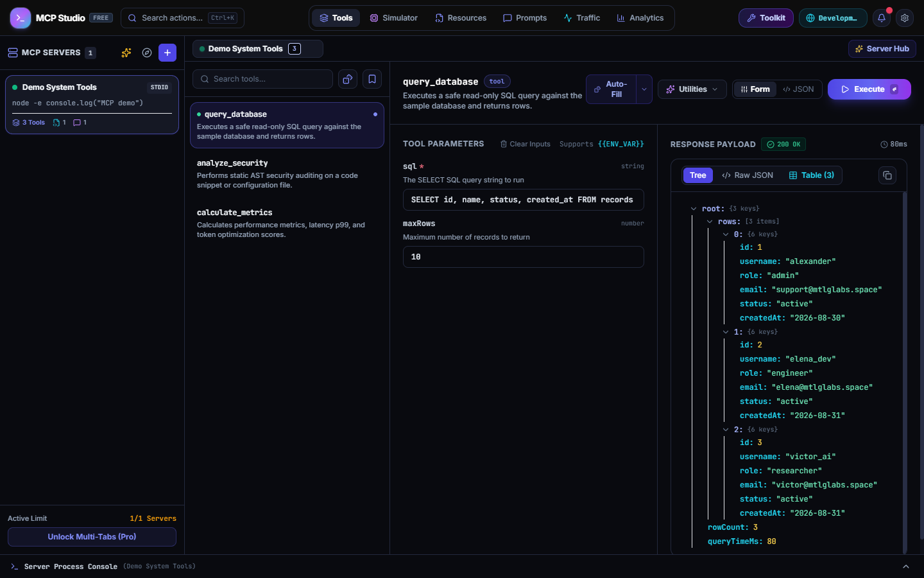
Task: Click the MCP Studio logo icon
Action: 21,18
